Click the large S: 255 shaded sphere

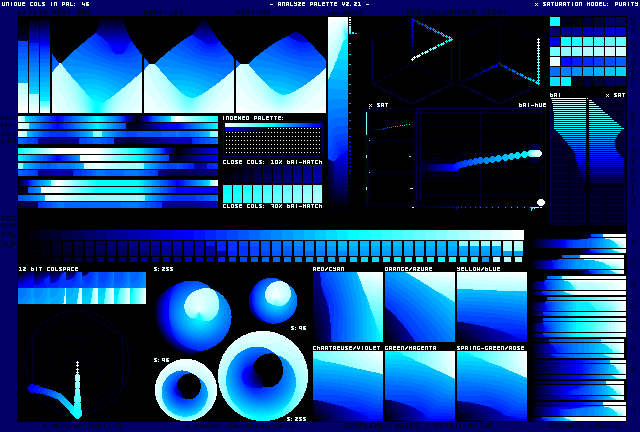pyautogui.click(x=193, y=309)
